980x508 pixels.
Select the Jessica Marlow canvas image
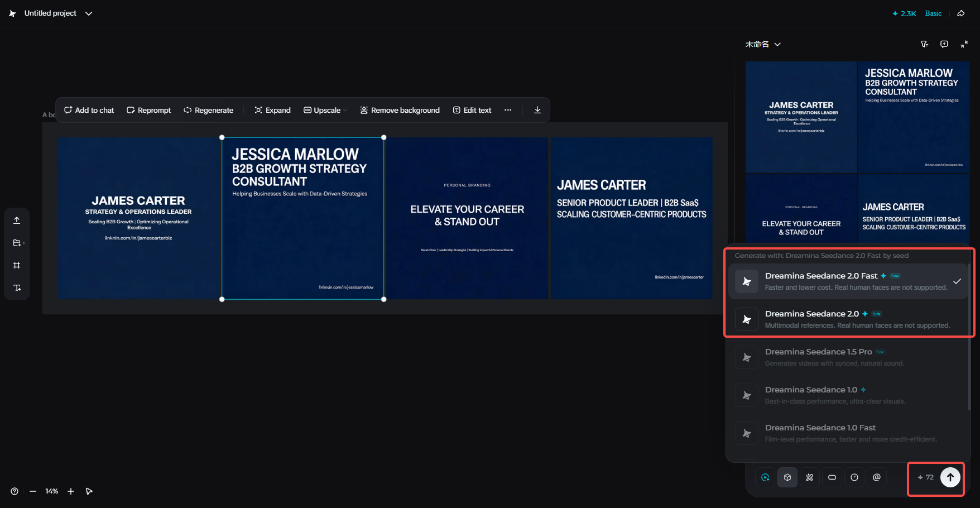click(303, 218)
